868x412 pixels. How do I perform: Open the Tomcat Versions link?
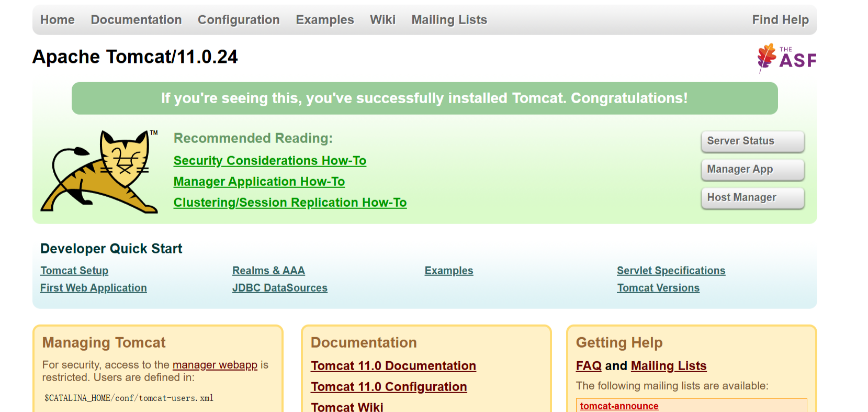(x=658, y=288)
